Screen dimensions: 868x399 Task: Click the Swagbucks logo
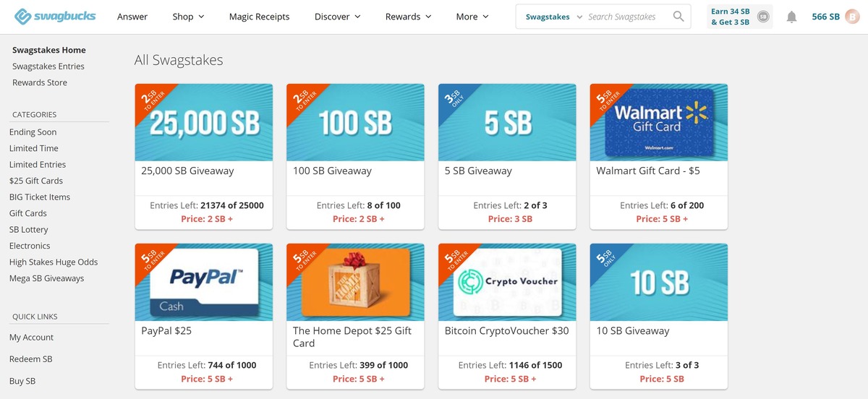[55, 17]
